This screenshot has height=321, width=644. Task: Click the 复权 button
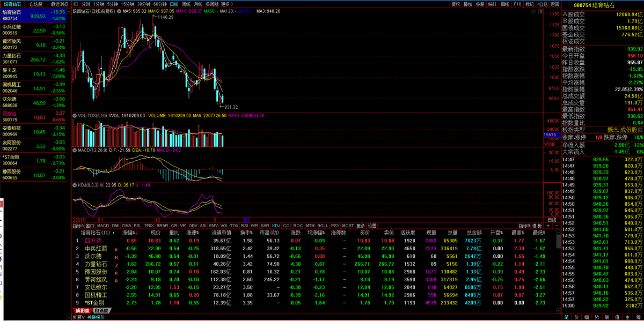tap(456, 4)
